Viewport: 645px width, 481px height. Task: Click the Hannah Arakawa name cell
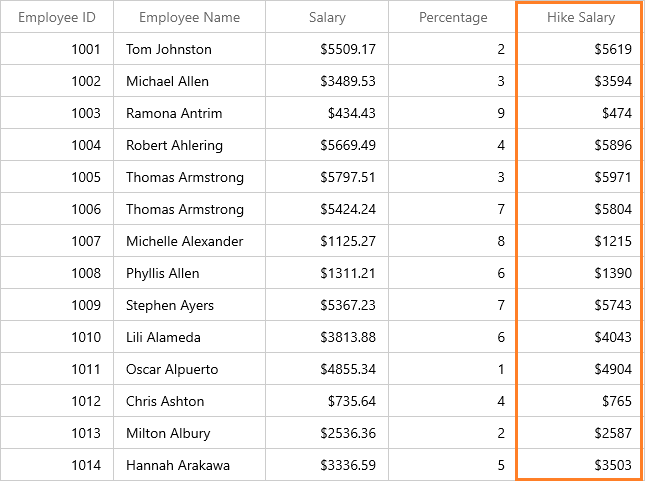[x=178, y=465]
